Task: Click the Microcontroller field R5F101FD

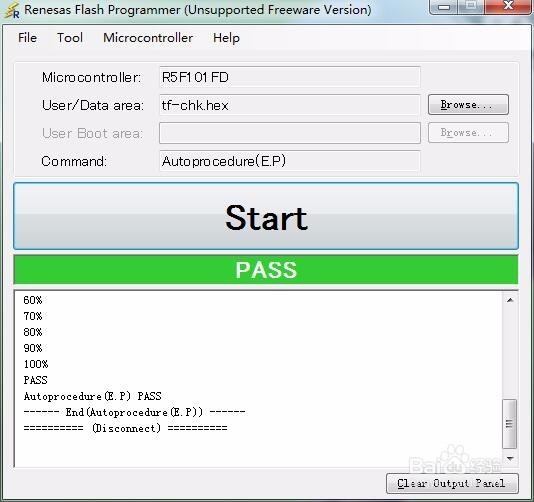Action: [x=289, y=77]
